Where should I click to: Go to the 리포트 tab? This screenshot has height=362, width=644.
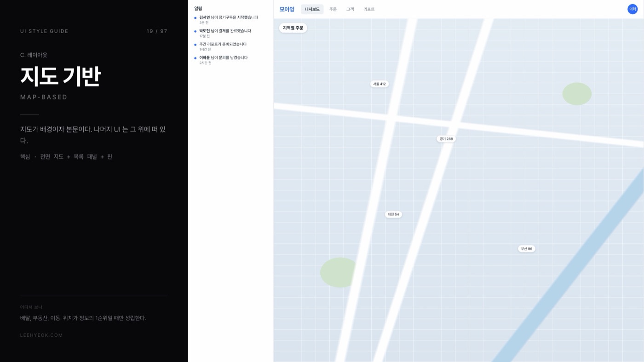[x=369, y=9]
